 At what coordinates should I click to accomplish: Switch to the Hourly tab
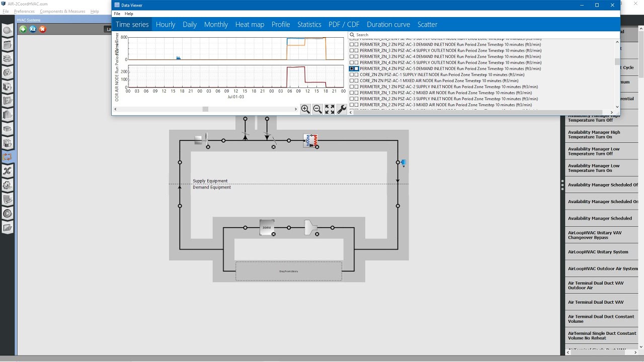(166, 24)
